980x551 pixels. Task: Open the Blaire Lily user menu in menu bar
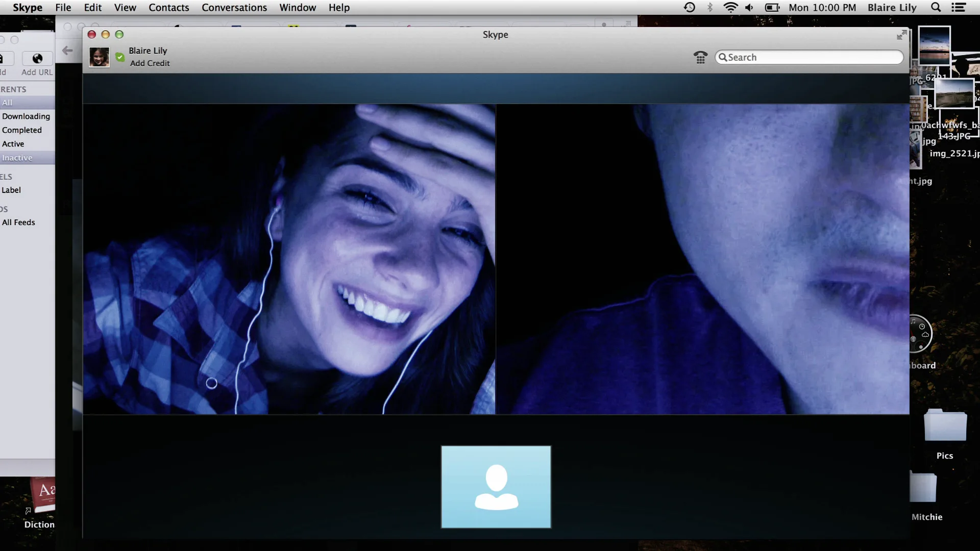892,8
